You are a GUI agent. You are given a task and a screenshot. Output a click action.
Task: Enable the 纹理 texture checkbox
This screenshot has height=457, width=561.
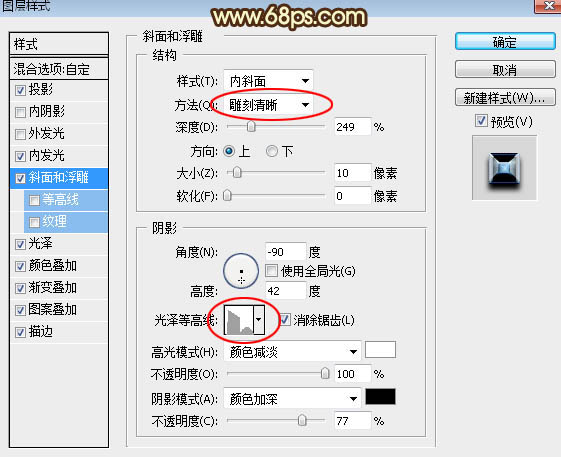coord(34,222)
